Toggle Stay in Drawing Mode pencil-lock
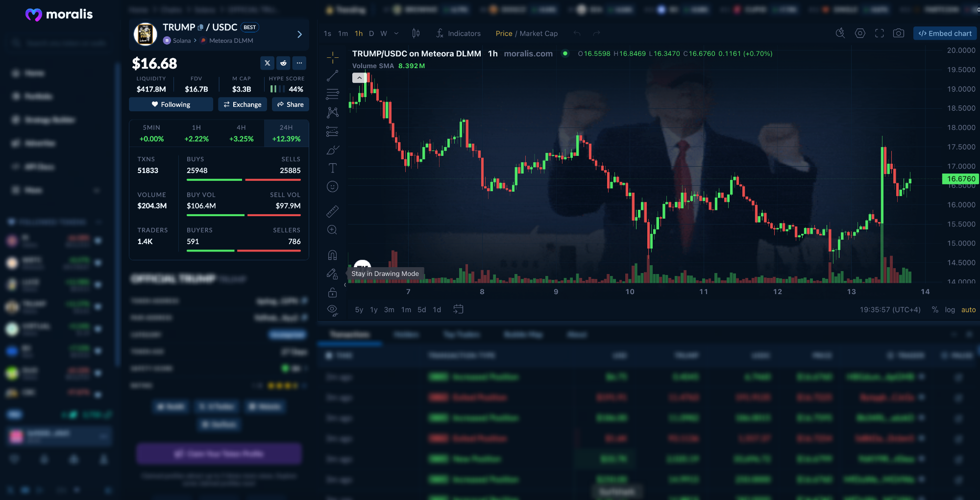Screen dimensions: 980x500 [333, 274]
